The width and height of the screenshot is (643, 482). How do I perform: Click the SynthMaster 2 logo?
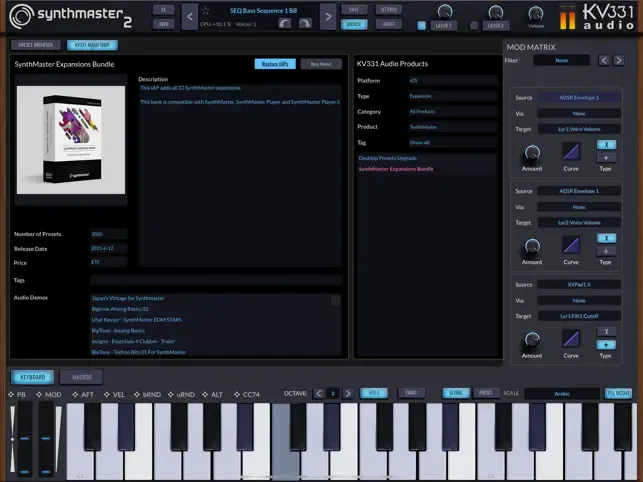[x=71, y=16]
